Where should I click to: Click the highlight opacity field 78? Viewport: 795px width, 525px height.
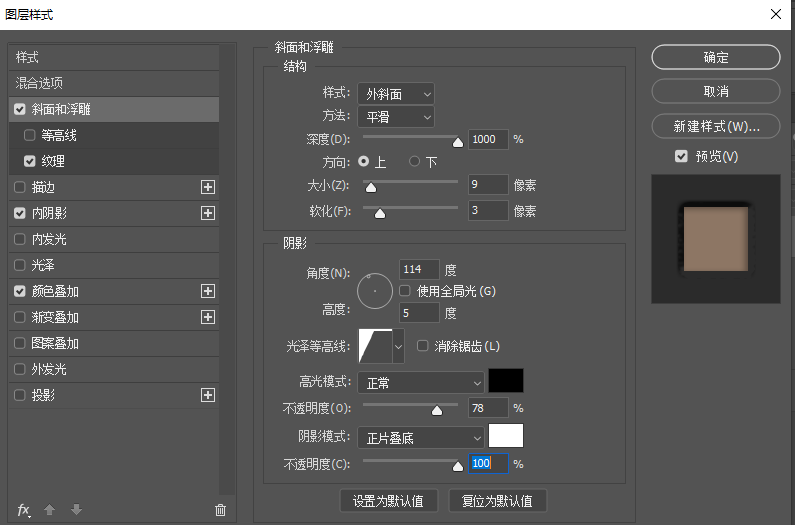(x=488, y=408)
